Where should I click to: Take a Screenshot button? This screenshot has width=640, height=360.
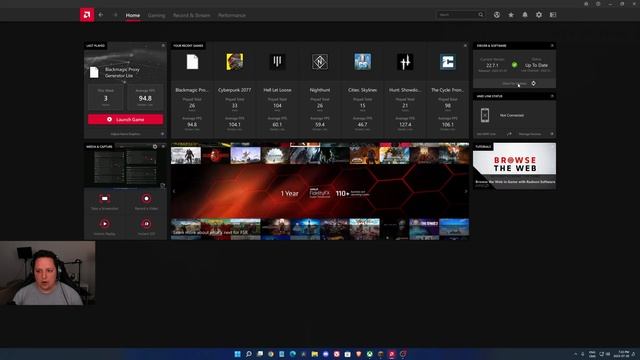(x=105, y=201)
